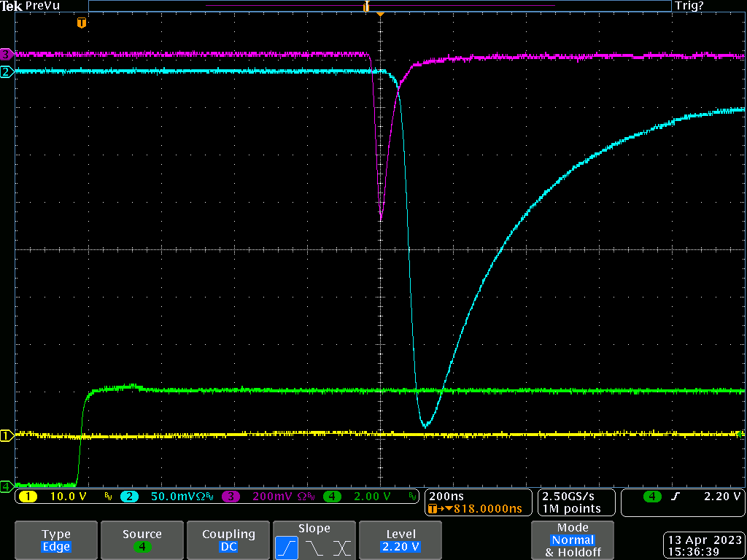Select the falling edge slope icon
The image size is (747, 560).
[x=314, y=547]
